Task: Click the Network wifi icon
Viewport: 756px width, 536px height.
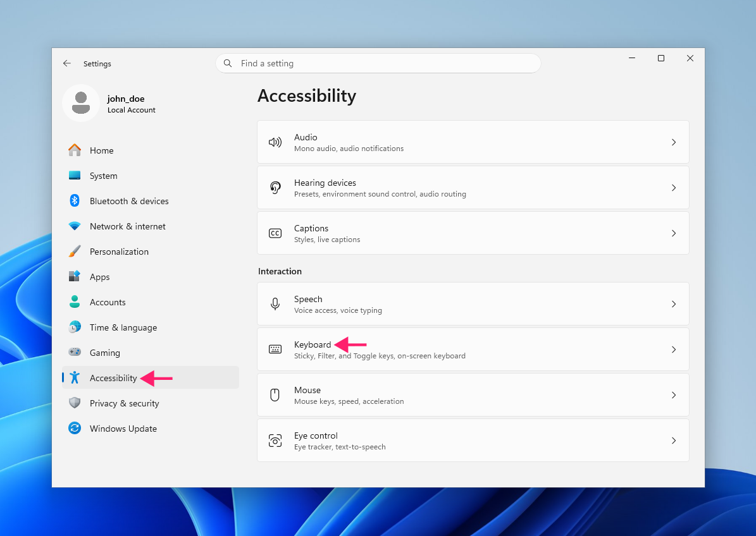Action: coord(75,226)
